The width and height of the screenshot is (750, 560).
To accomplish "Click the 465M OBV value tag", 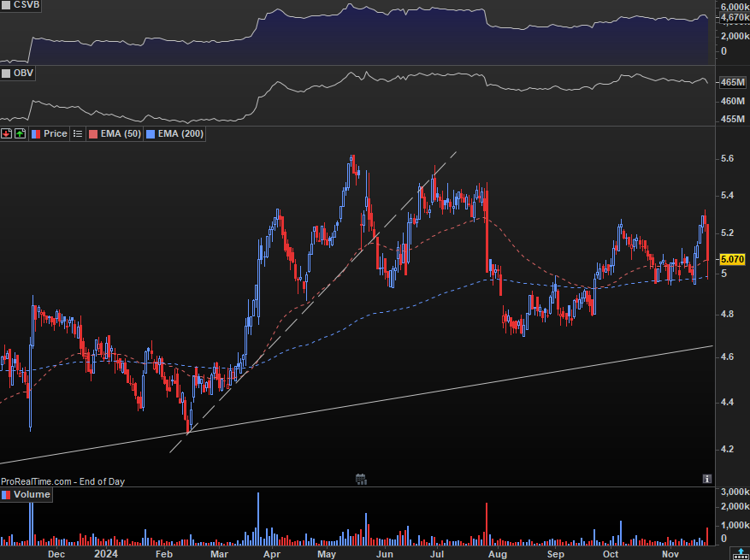I will 732,82.
